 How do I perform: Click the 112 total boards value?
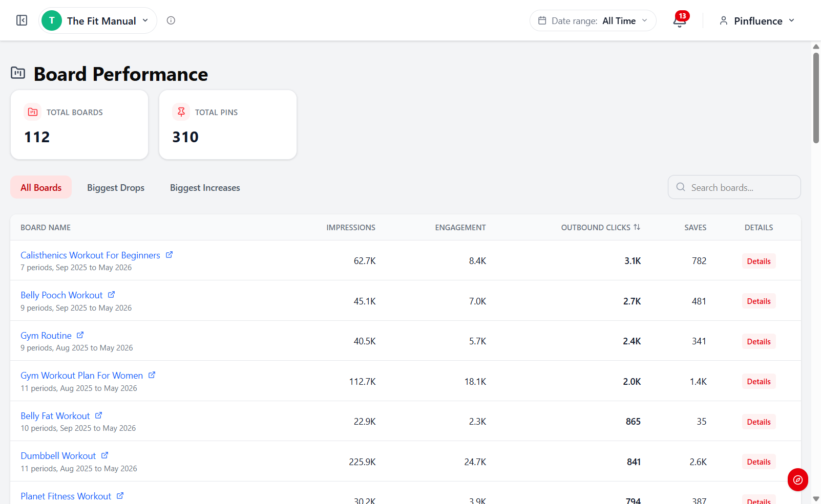(37, 137)
